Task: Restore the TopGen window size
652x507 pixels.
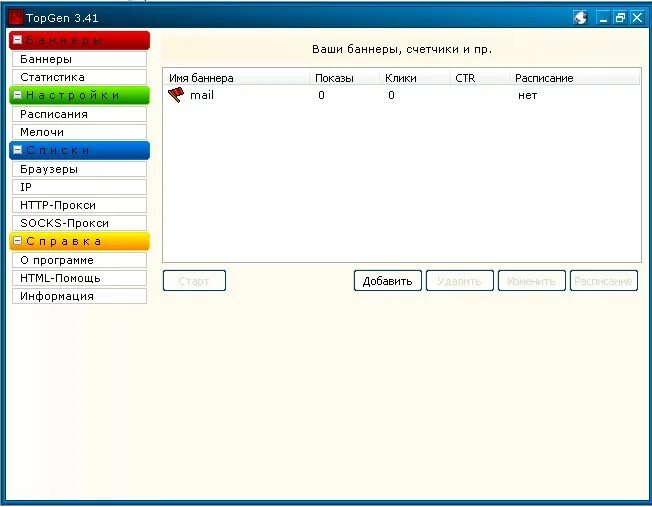Action: (620, 18)
